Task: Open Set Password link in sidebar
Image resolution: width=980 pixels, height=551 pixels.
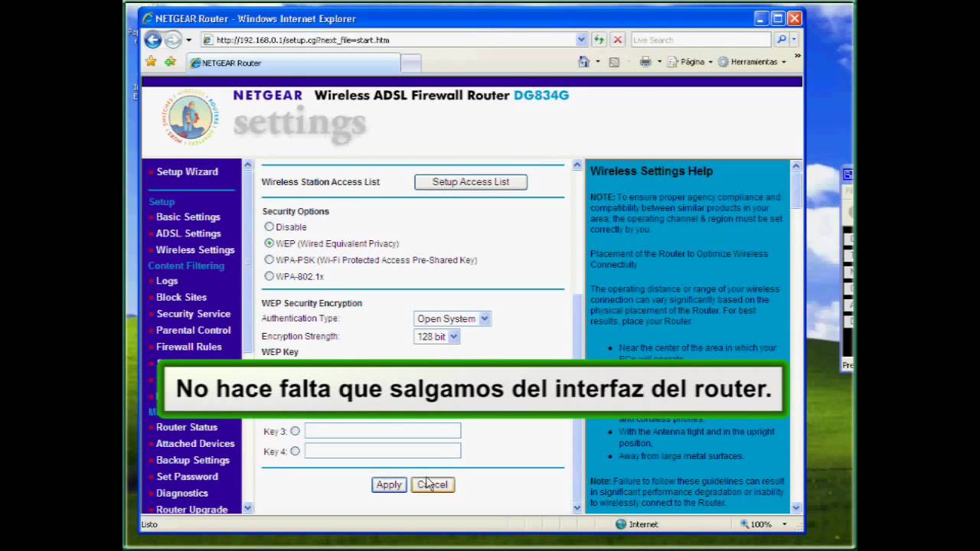Action: [187, 477]
